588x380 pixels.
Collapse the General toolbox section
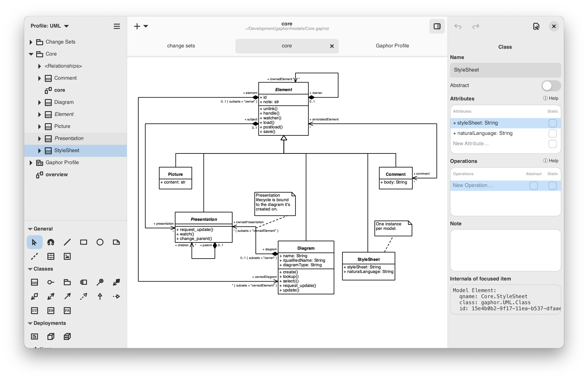click(x=30, y=229)
